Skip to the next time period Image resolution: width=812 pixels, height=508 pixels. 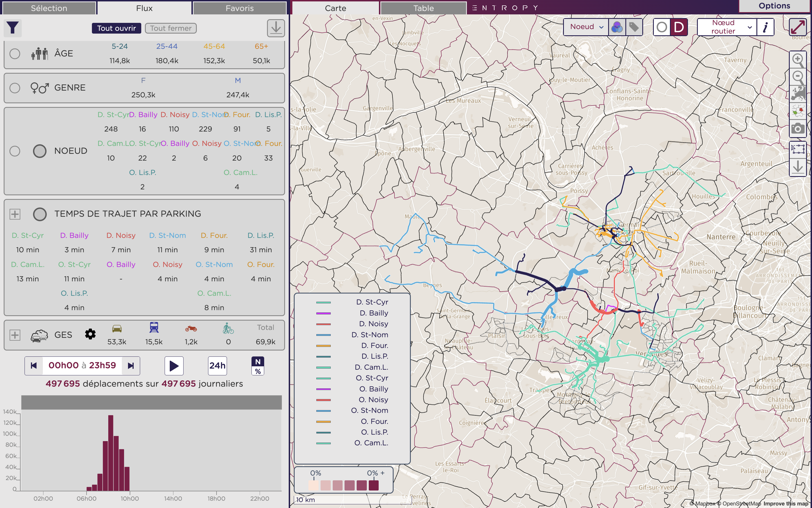(x=131, y=365)
